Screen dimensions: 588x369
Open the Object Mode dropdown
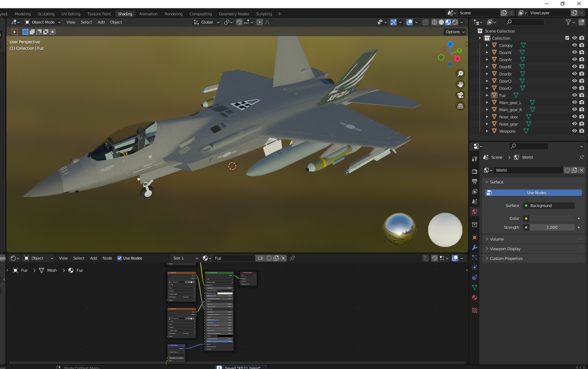click(42, 22)
